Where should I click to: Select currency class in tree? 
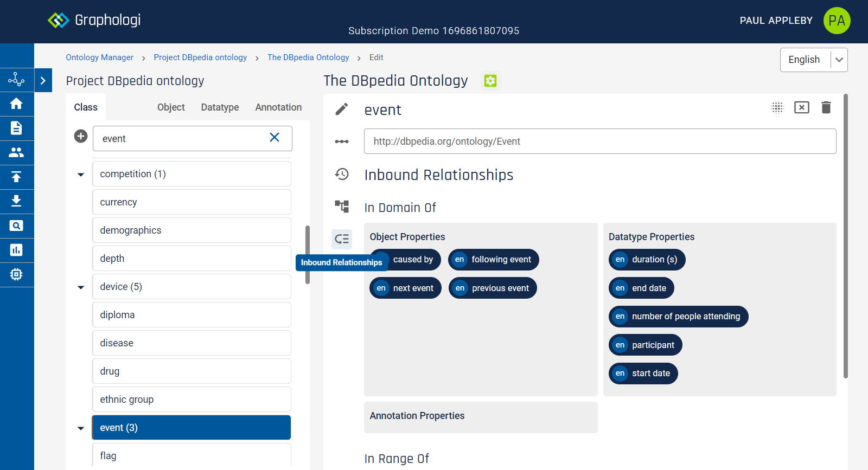(x=192, y=202)
